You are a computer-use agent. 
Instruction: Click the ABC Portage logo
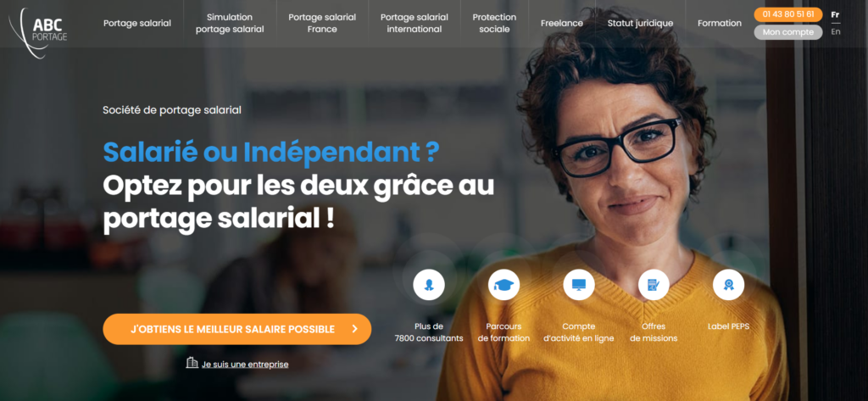coord(37,31)
